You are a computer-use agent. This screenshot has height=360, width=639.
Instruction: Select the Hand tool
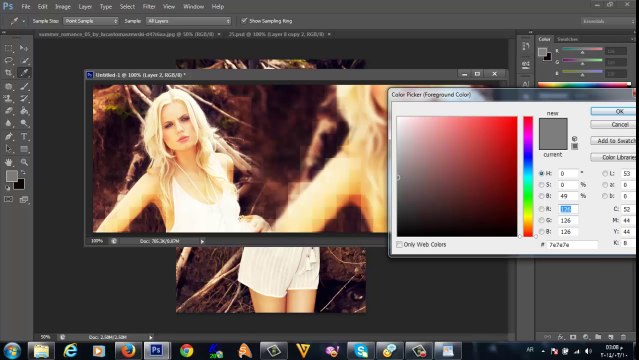[x=8, y=162]
